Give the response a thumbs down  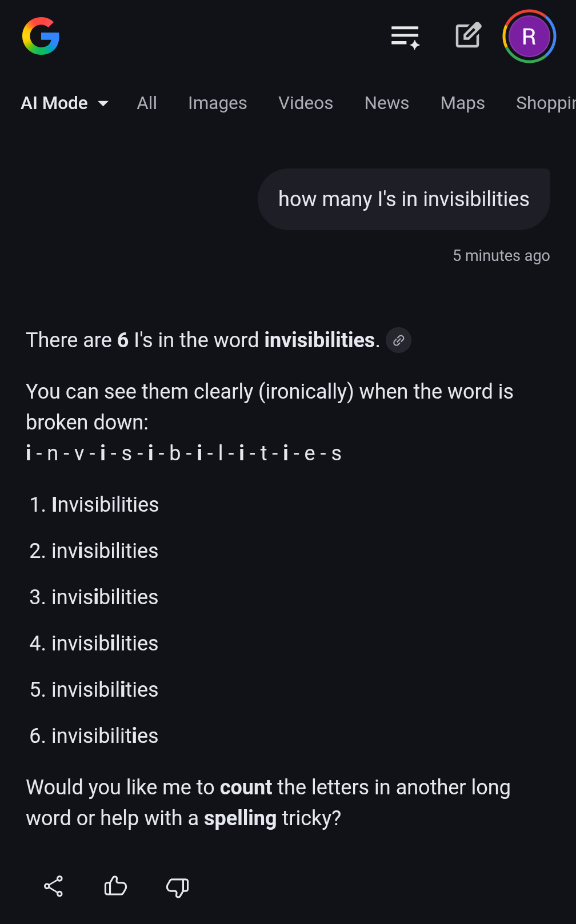pos(177,887)
